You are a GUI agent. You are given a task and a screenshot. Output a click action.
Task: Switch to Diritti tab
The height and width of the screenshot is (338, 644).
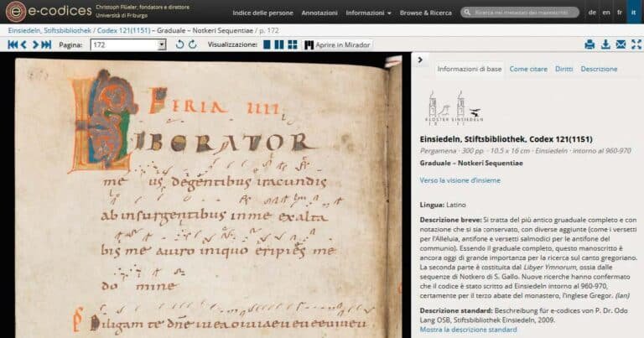[563, 69]
